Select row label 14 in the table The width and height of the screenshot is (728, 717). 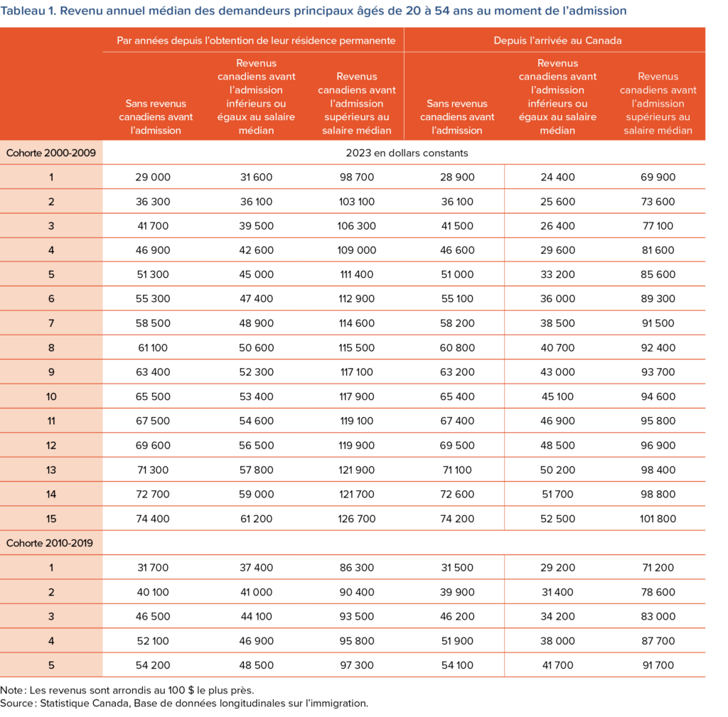pyautogui.click(x=51, y=494)
